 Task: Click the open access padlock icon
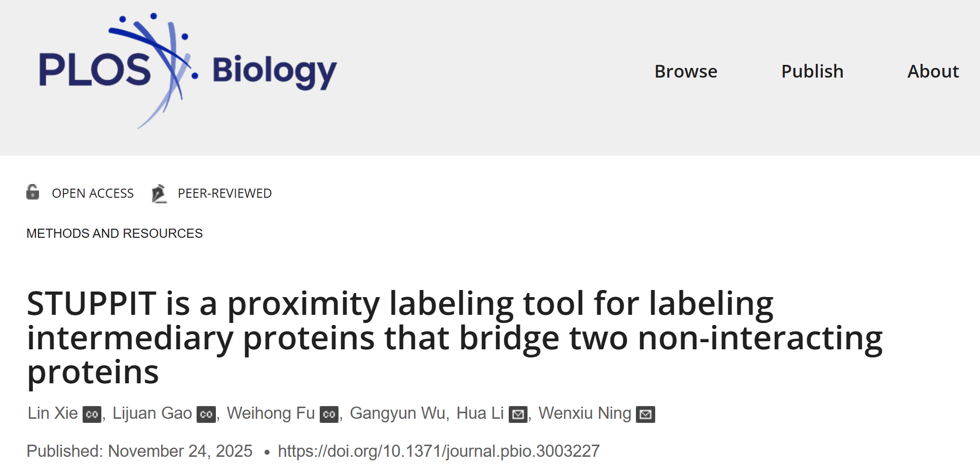33,192
